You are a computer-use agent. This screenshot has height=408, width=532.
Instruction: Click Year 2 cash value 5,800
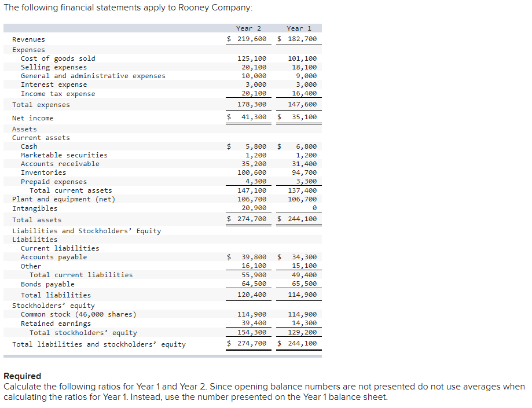(x=256, y=146)
